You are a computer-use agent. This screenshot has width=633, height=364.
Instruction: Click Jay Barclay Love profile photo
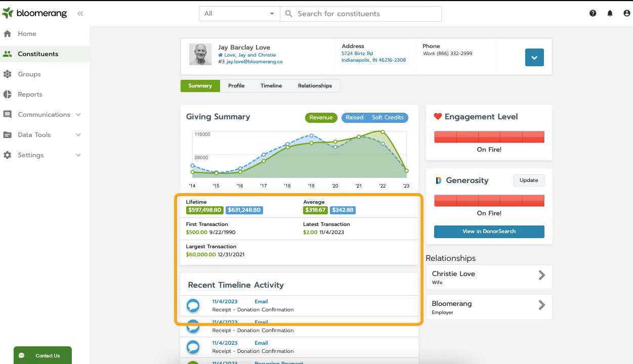tap(200, 54)
